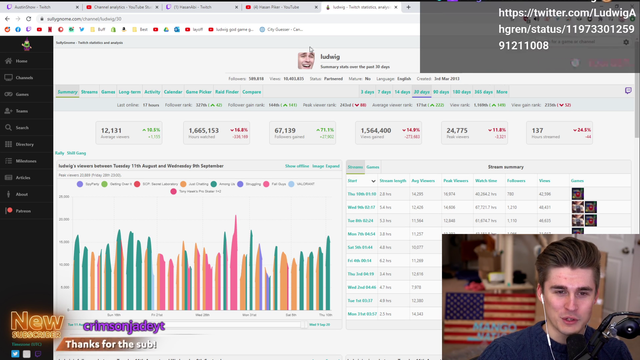Viewport: 640px width, 360px height.
Task: Open the Raid Finder tab
Action: point(227,92)
